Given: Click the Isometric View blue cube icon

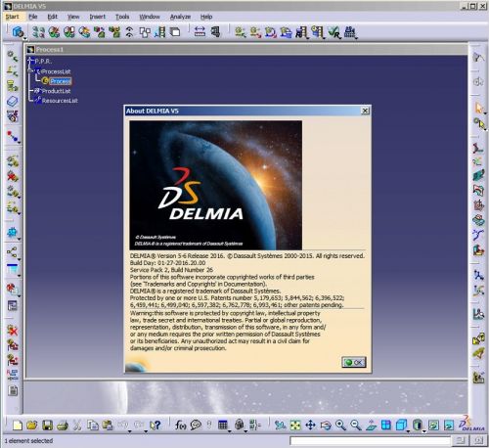Looking at the screenshot, I should (x=401, y=425).
